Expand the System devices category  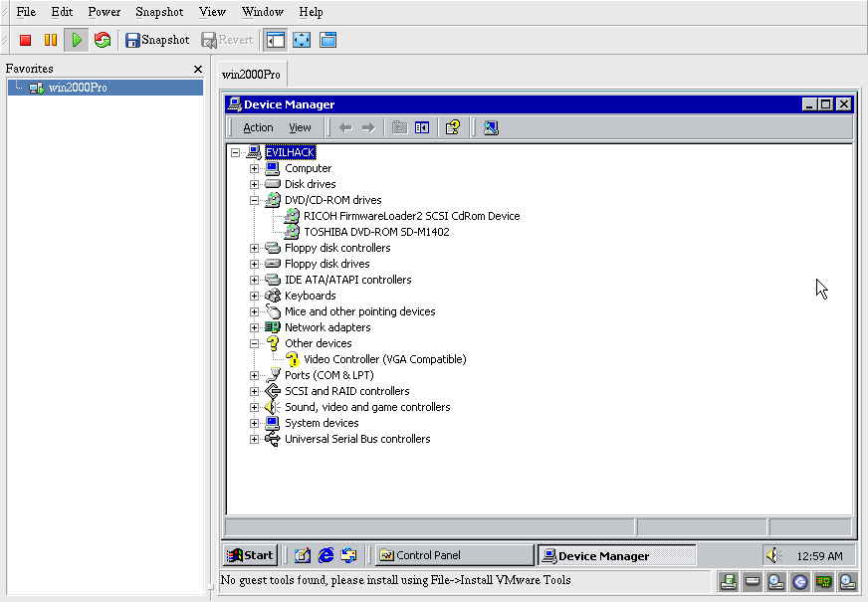[254, 423]
